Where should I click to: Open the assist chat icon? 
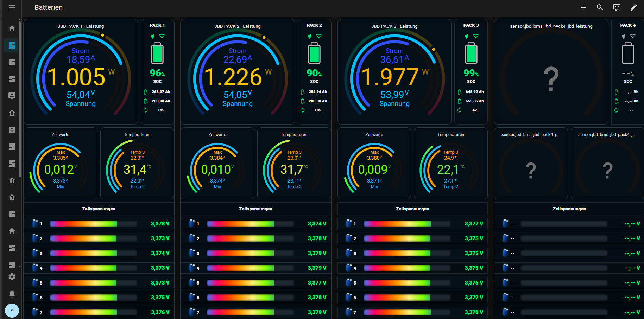click(x=617, y=7)
